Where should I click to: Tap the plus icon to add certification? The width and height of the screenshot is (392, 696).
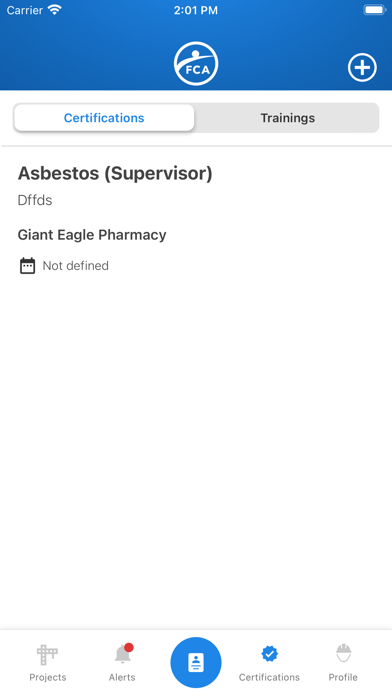tap(362, 67)
